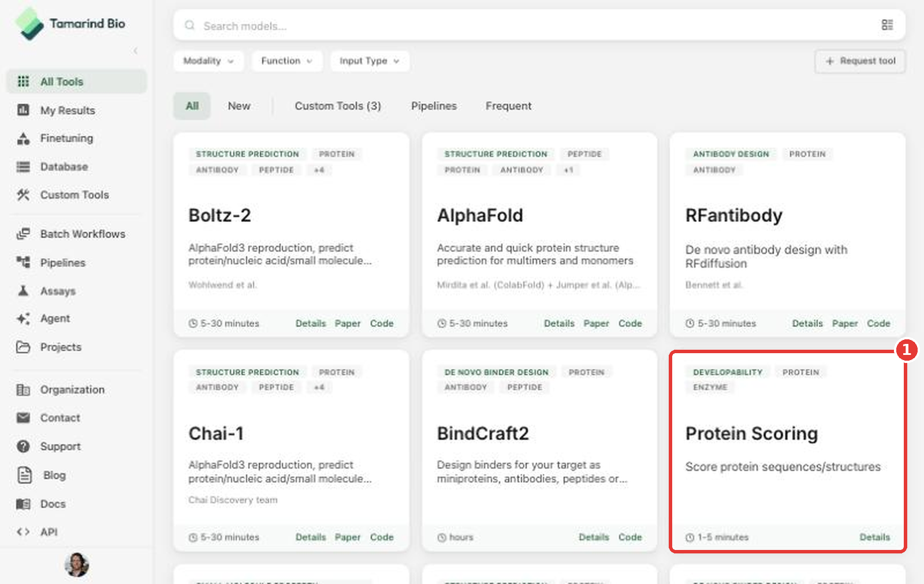The width and height of the screenshot is (924, 584).
Task: Expand the Input Type filter dropdown
Action: [x=370, y=61]
